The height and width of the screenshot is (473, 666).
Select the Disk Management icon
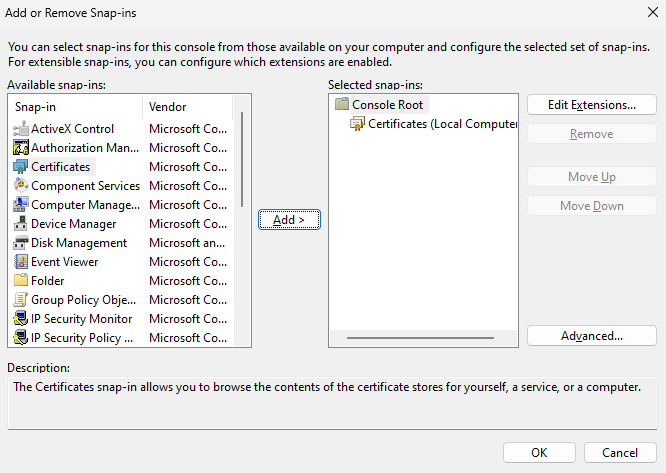20,243
